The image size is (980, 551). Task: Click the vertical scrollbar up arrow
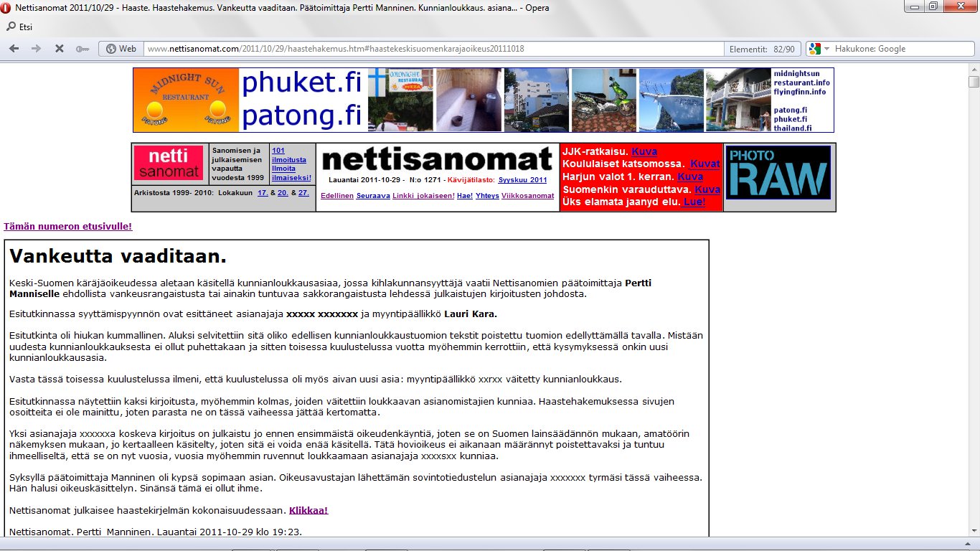click(974, 68)
